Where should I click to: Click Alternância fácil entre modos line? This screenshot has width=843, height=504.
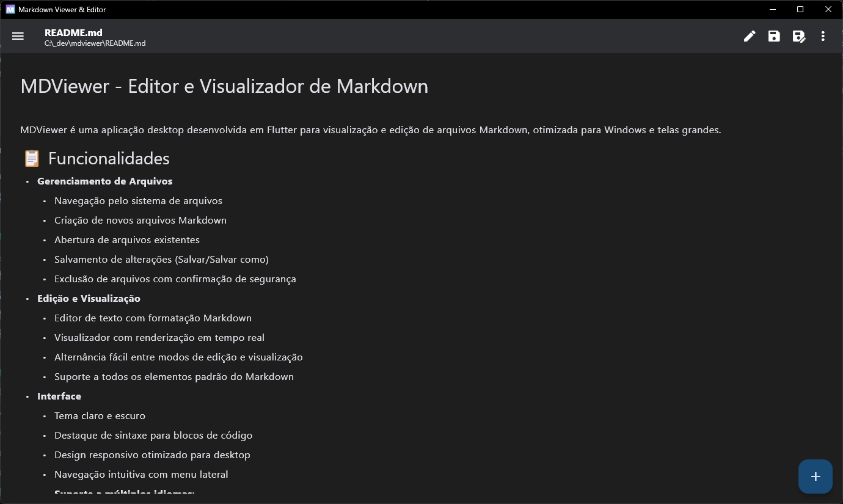tap(178, 357)
